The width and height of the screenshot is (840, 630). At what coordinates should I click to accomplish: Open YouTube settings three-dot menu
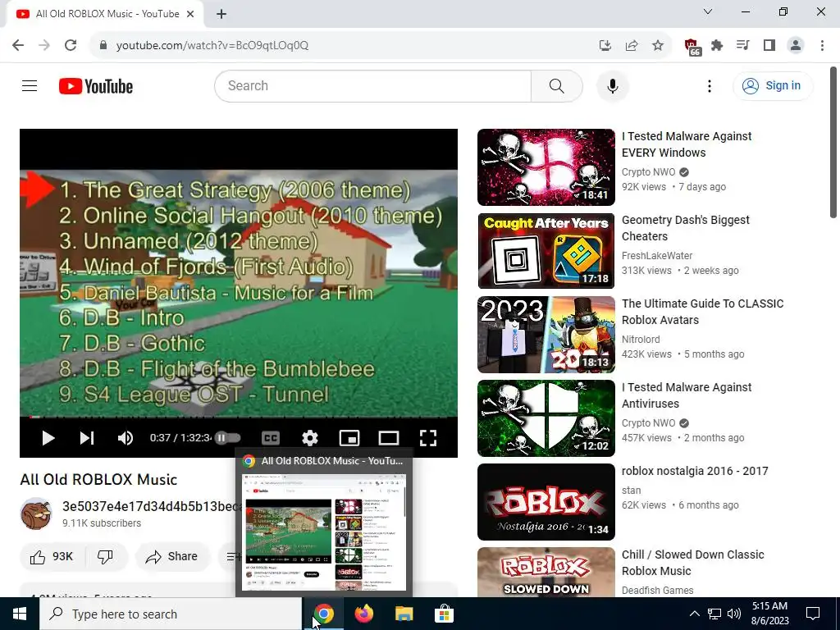point(710,85)
